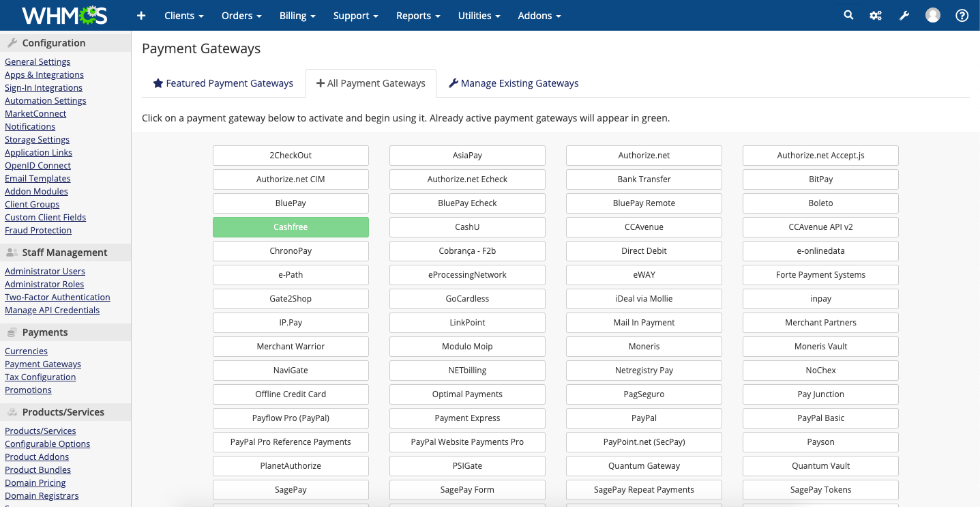Activate BitPay payment gateway
Viewport: 980px width, 507px height.
(x=820, y=179)
